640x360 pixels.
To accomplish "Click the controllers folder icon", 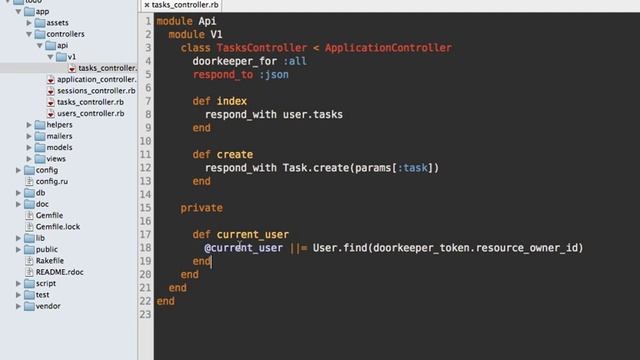I will (40, 34).
